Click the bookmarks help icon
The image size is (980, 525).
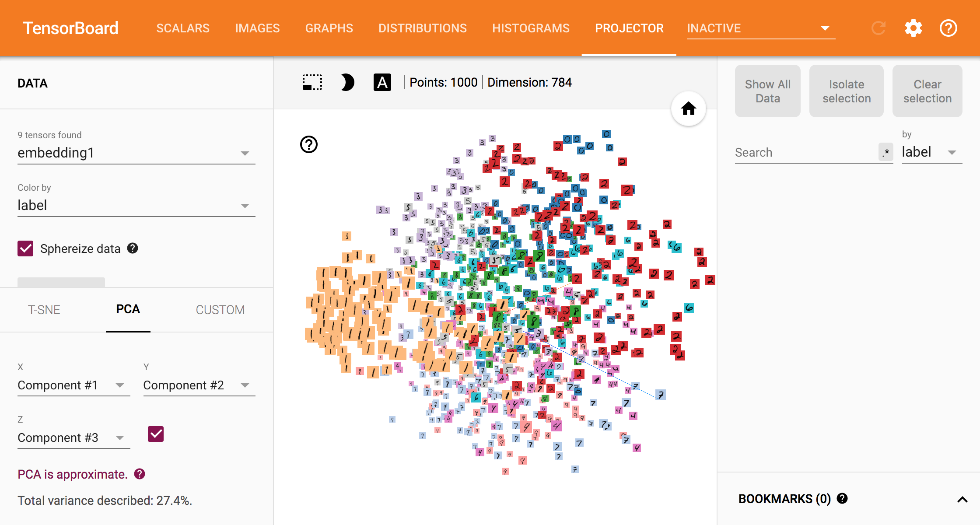click(842, 498)
